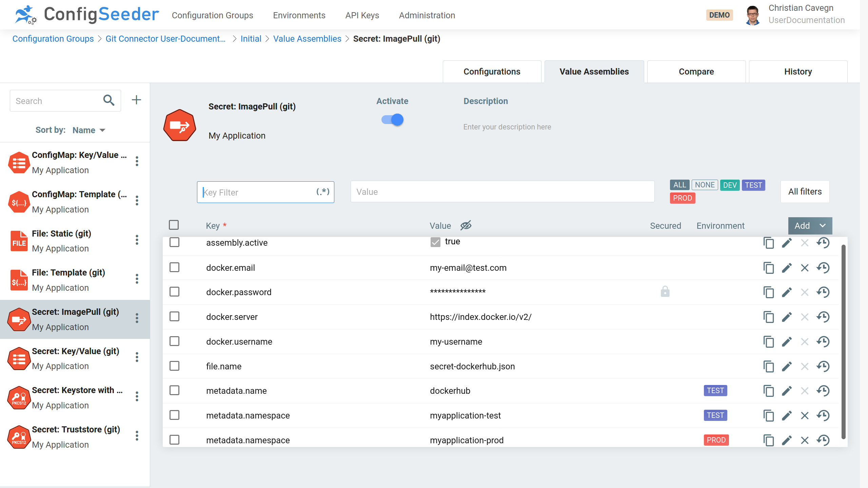Viewport: 868px width, 488px height.
Task: Expand All filters dropdown panel
Action: coord(805,192)
